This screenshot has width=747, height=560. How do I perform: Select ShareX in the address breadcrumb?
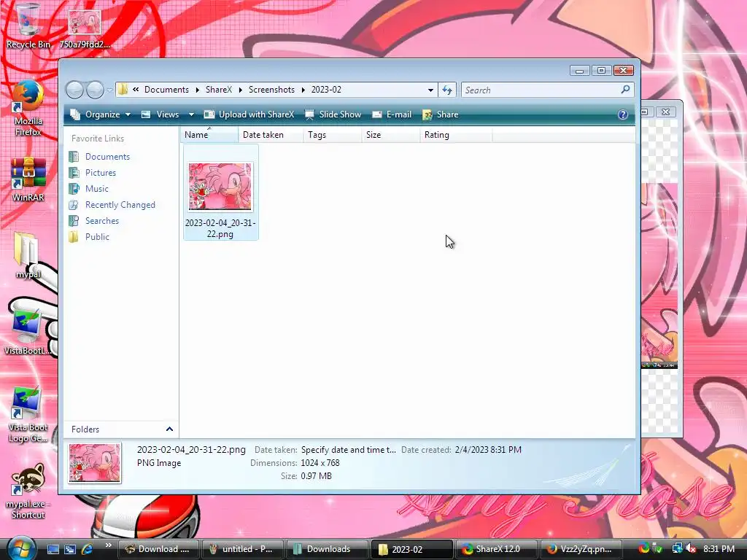pyautogui.click(x=218, y=90)
